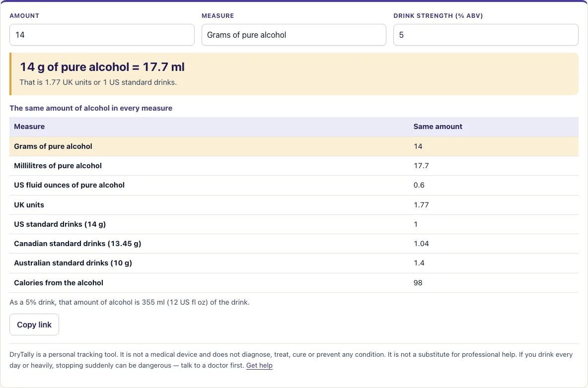Select the 'Calories from the alcohol' label
The image size is (588, 388).
coord(59,283)
